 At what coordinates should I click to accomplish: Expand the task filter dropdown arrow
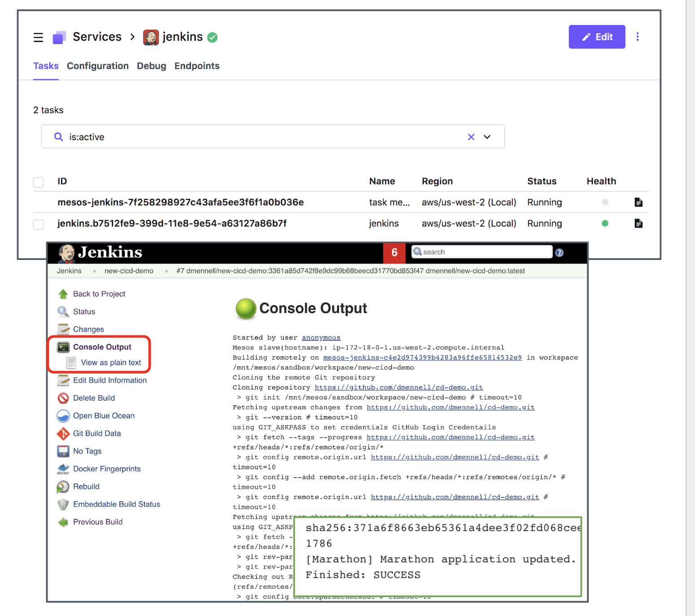pyautogui.click(x=487, y=137)
